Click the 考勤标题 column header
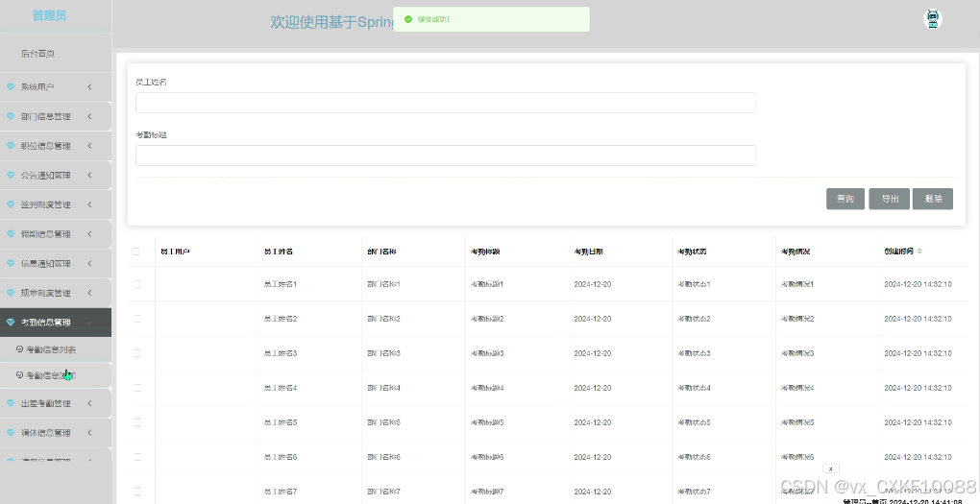Screen dimensions: 980x504 [485, 252]
